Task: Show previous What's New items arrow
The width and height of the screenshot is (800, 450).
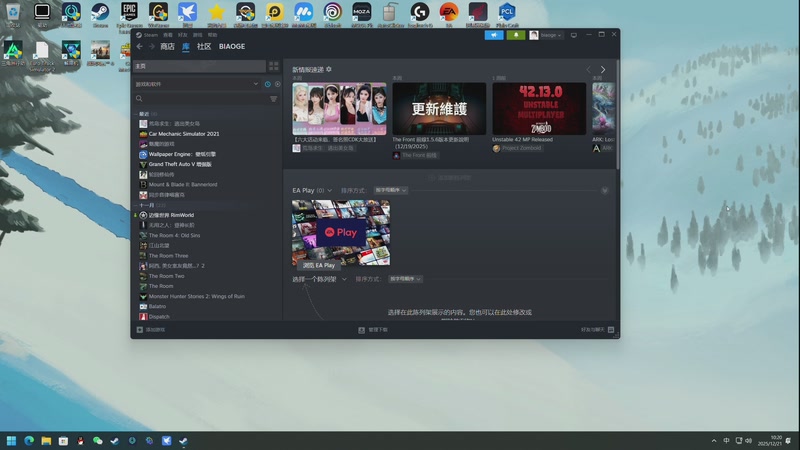Action: (588, 69)
